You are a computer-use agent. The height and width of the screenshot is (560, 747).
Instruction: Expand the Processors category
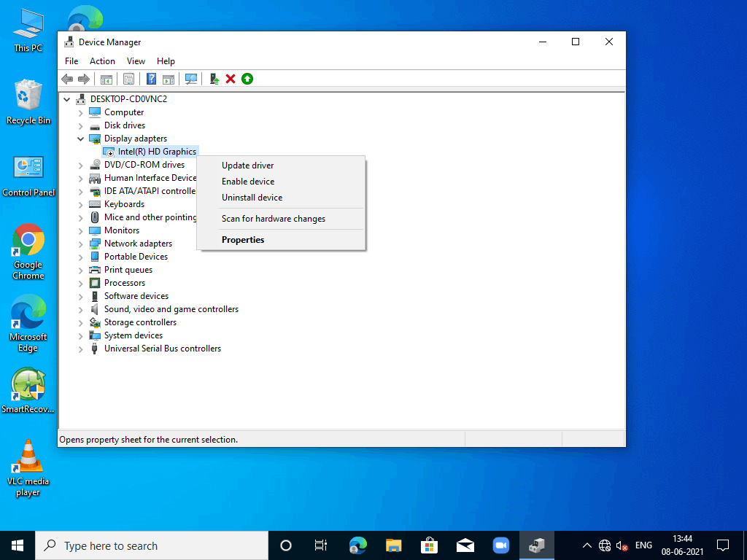(81, 283)
